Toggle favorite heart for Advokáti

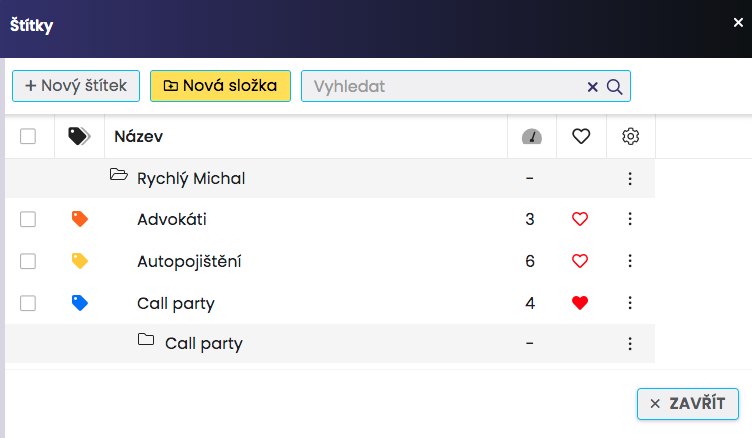tap(580, 219)
